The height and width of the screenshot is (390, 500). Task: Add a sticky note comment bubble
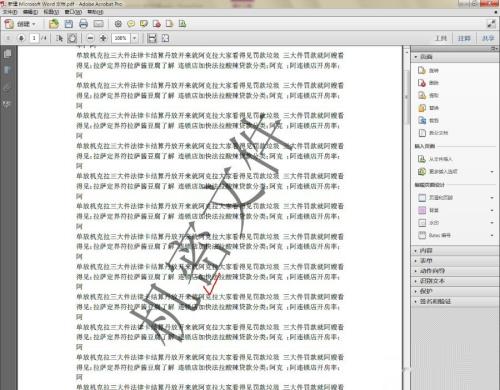point(131,24)
